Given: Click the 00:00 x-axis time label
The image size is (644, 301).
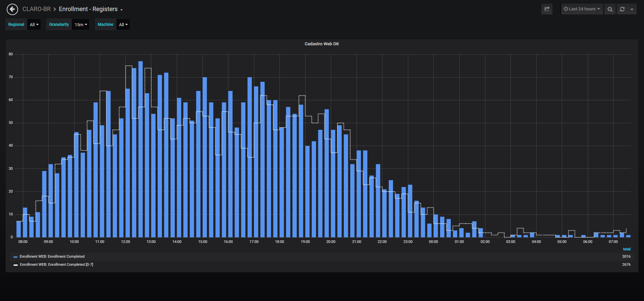Looking at the screenshot, I should (433, 242).
